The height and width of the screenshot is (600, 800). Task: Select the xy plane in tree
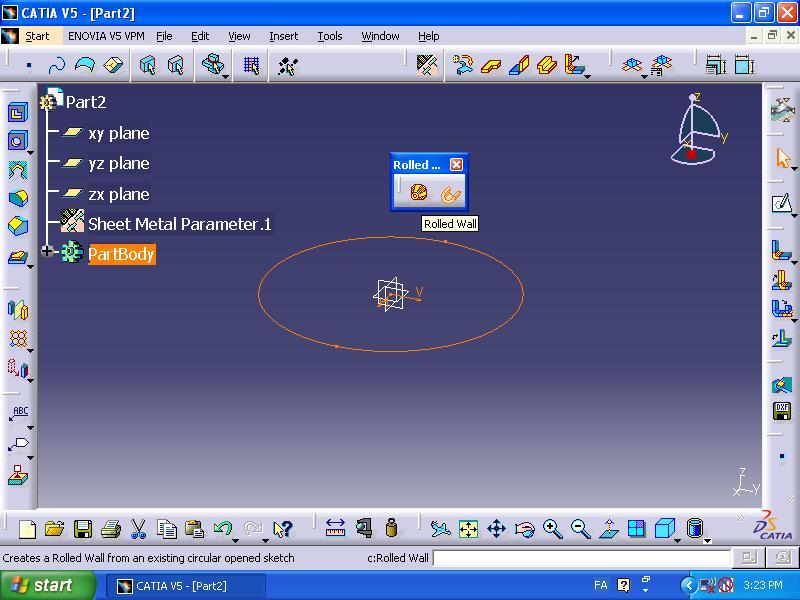118,133
